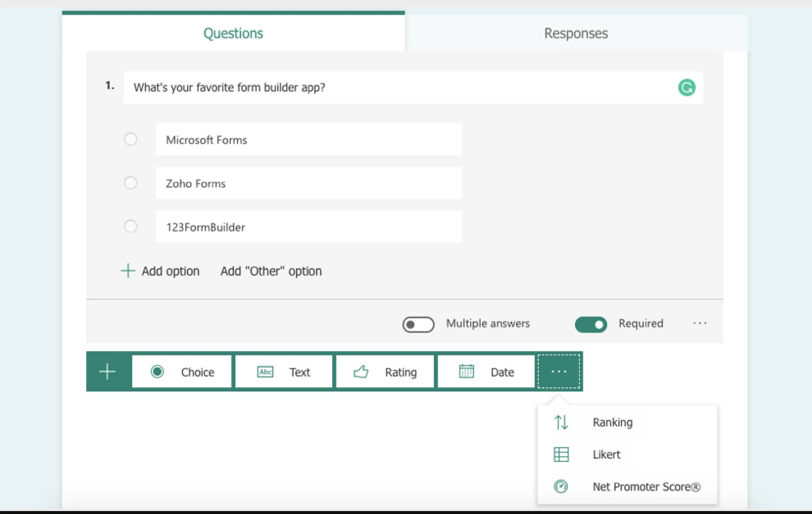Choose Ranking from the question type menu
Image resolution: width=812 pixels, height=514 pixels.
tap(612, 422)
